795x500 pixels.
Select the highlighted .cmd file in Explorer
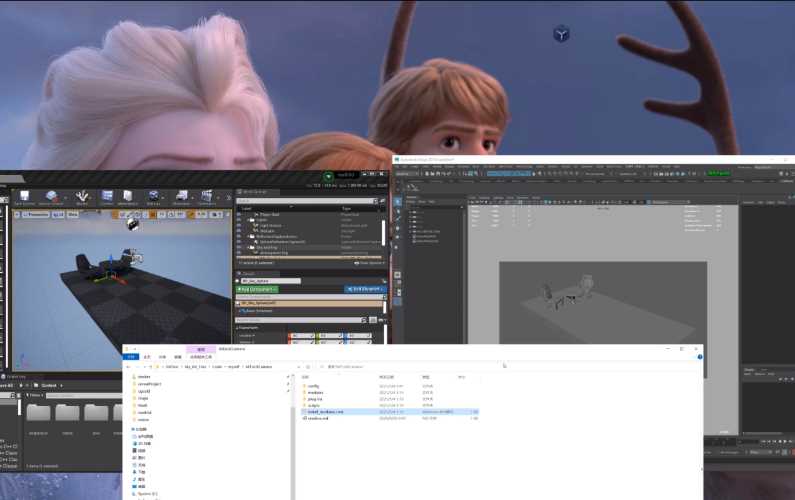(390, 412)
